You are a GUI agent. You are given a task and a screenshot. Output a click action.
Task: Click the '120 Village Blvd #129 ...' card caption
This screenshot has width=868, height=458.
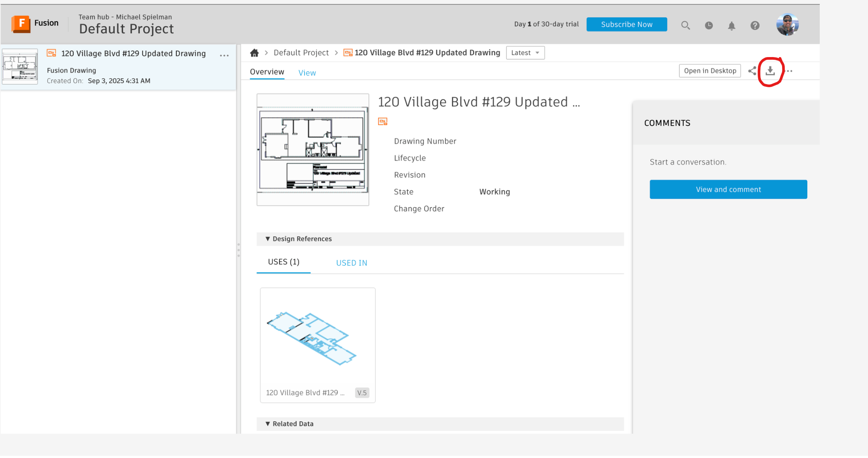pyautogui.click(x=305, y=393)
